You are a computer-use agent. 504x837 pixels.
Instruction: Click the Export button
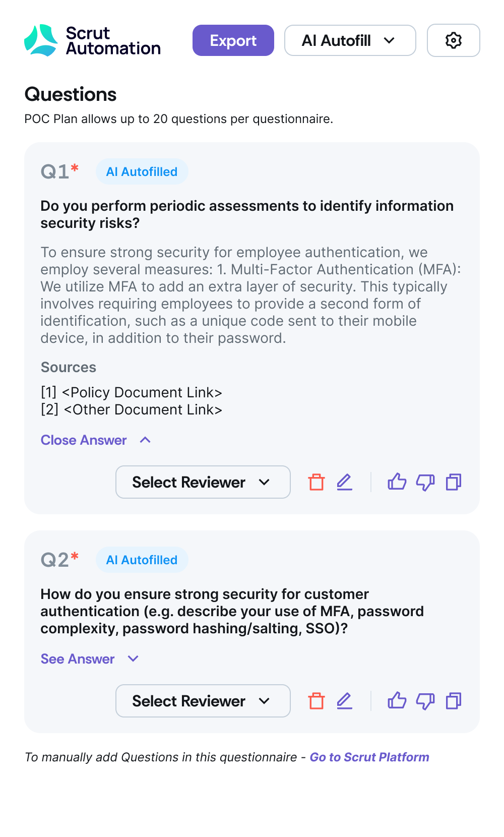click(x=233, y=40)
